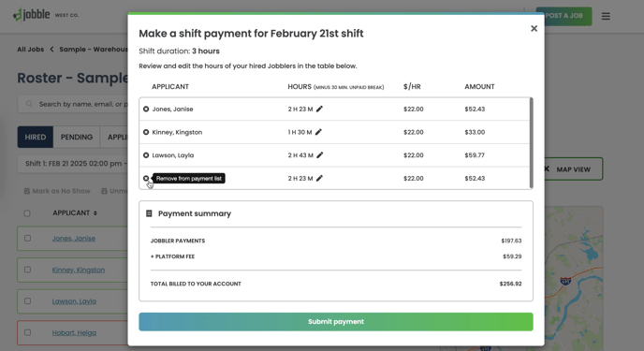Go back using All Jobs chevron

pos(51,50)
